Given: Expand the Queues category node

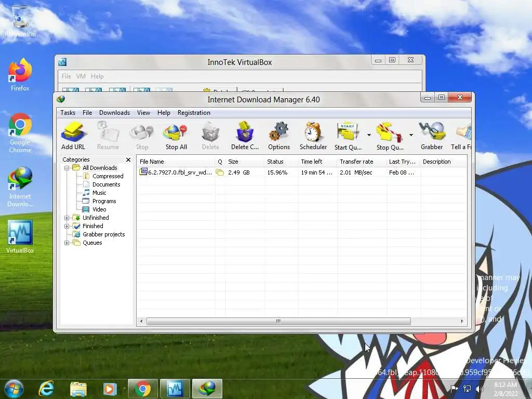Looking at the screenshot, I should point(67,243).
